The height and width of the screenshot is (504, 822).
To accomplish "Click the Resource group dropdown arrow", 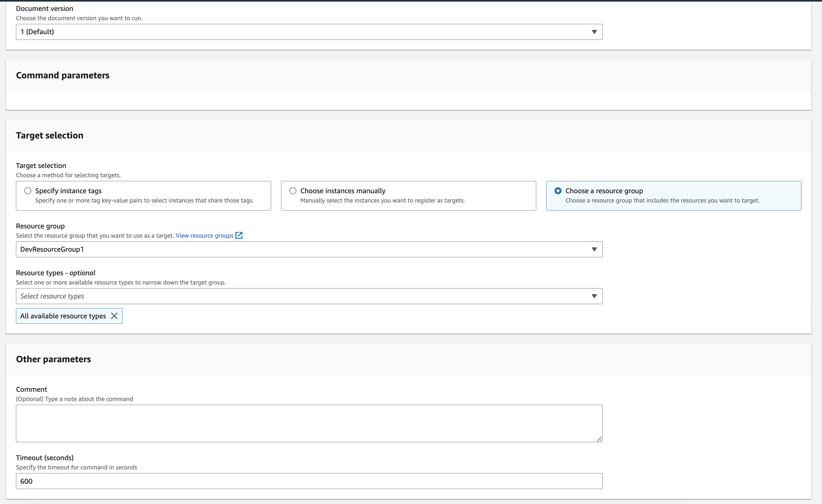I will click(x=594, y=249).
